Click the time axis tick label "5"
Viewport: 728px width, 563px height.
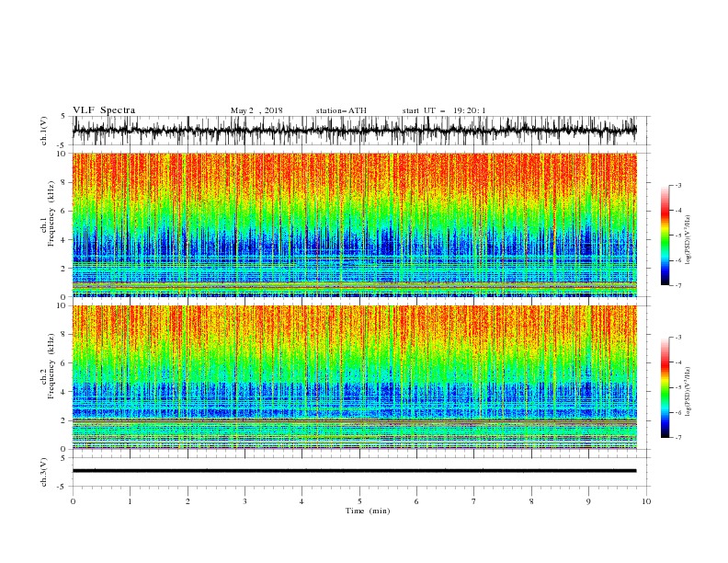(359, 501)
